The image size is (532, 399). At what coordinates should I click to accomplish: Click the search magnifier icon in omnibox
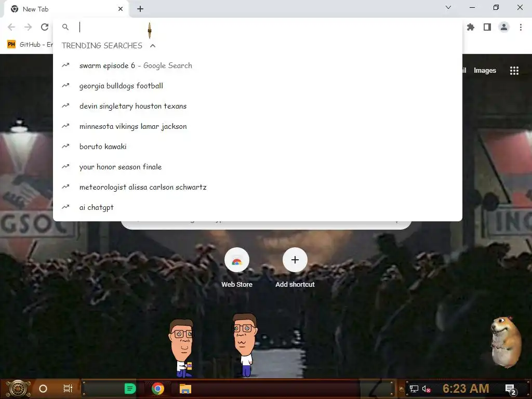(65, 27)
